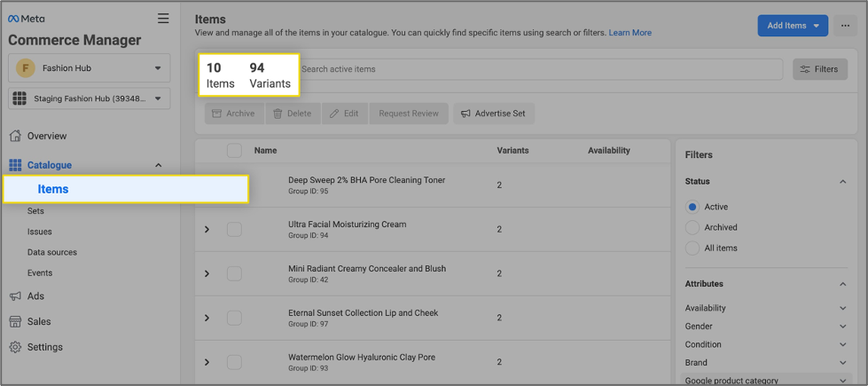Image resolution: width=868 pixels, height=386 pixels.
Task: Click the Search active items field
Action: 540,69
